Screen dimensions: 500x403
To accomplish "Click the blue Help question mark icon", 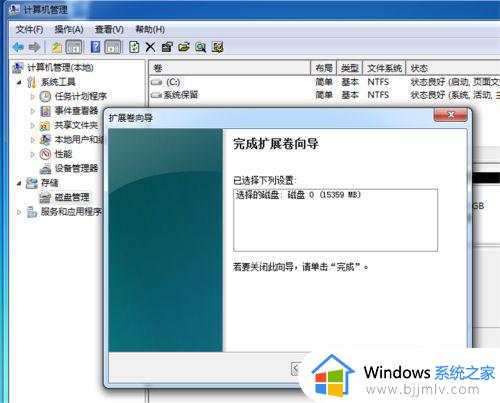I will pyautogui.click(x=95, y=47).
